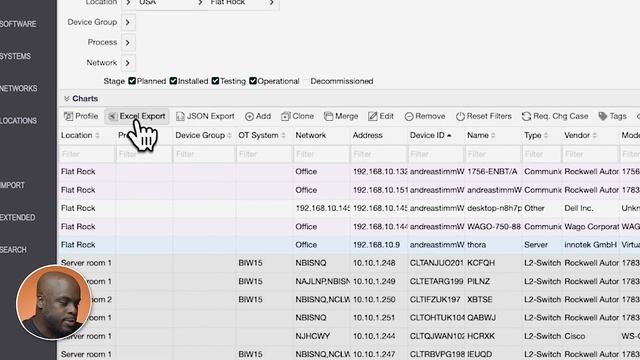Open SYSTEMS in the sidebar

click(x=15, y=56)
